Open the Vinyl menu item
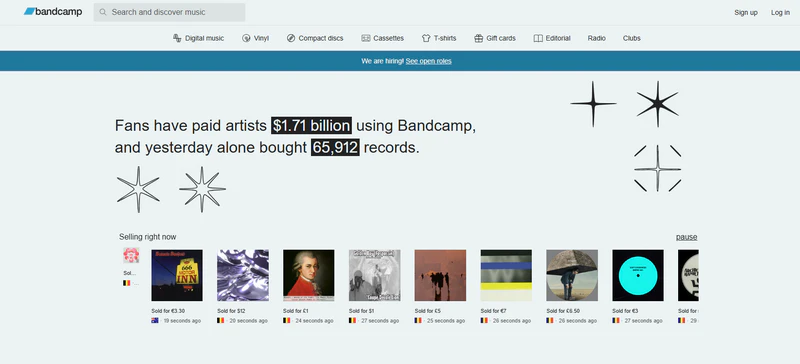The height and width of the screenshot is (364, 800). pyautogui.click(x=255, y=38)
